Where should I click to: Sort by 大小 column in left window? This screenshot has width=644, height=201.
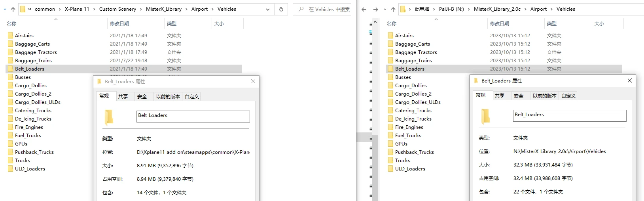click(x=219, y=24)
